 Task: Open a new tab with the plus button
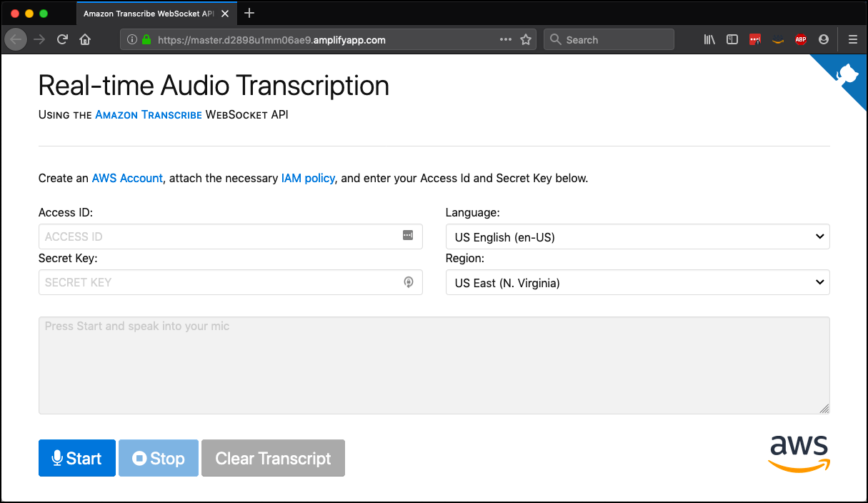[x=249, y=14]
